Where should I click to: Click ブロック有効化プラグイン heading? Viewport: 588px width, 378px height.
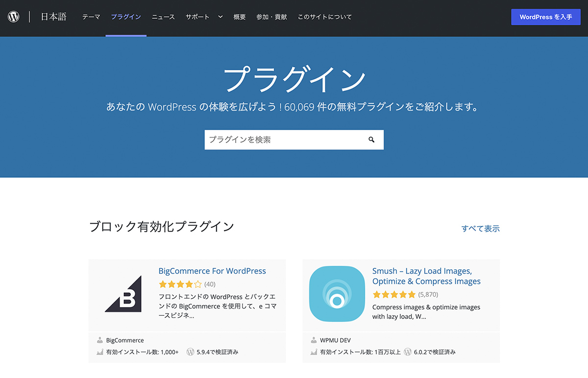pos(162,227)
